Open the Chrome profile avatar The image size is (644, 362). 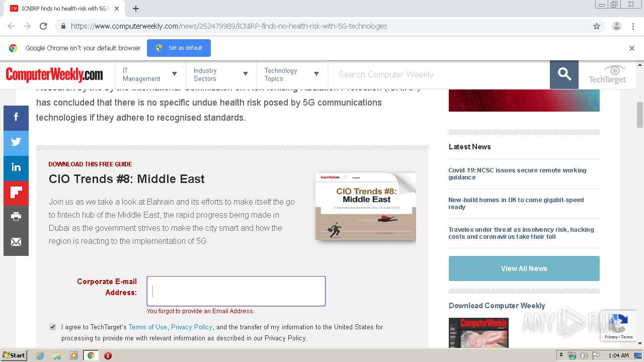tap(616, 26)
